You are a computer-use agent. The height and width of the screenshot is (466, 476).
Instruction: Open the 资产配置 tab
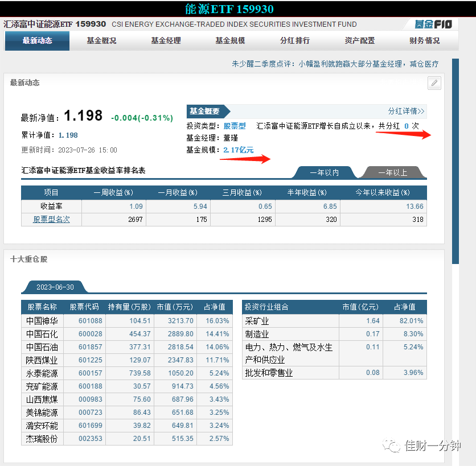(x=359, y=40)
